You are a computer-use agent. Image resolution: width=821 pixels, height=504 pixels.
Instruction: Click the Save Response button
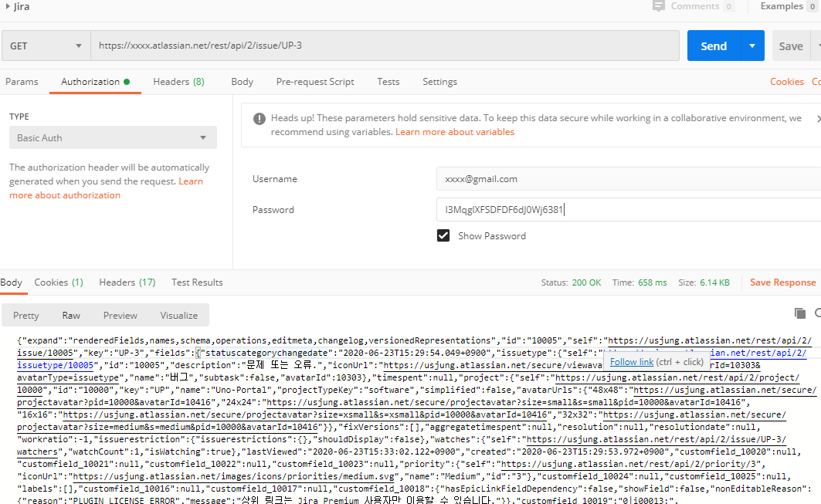pyautogui.click(x=783, y=282)
